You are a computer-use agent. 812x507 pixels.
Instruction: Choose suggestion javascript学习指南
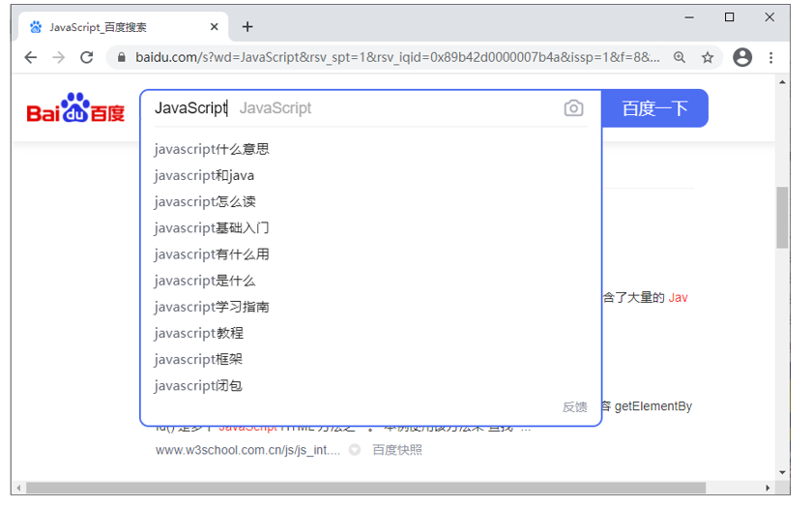click(x=212, y=307)
